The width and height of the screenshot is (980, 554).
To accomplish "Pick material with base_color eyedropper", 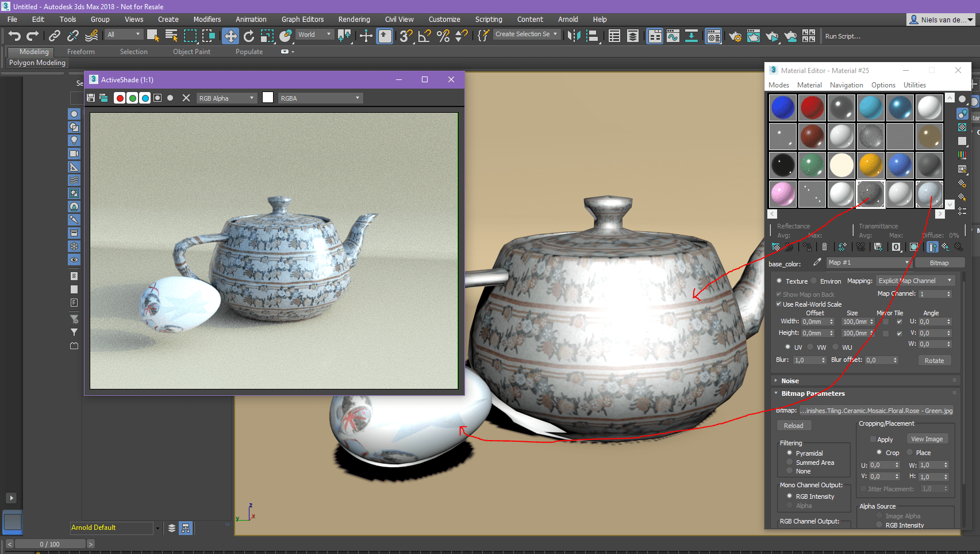I will tap(817, 262).
